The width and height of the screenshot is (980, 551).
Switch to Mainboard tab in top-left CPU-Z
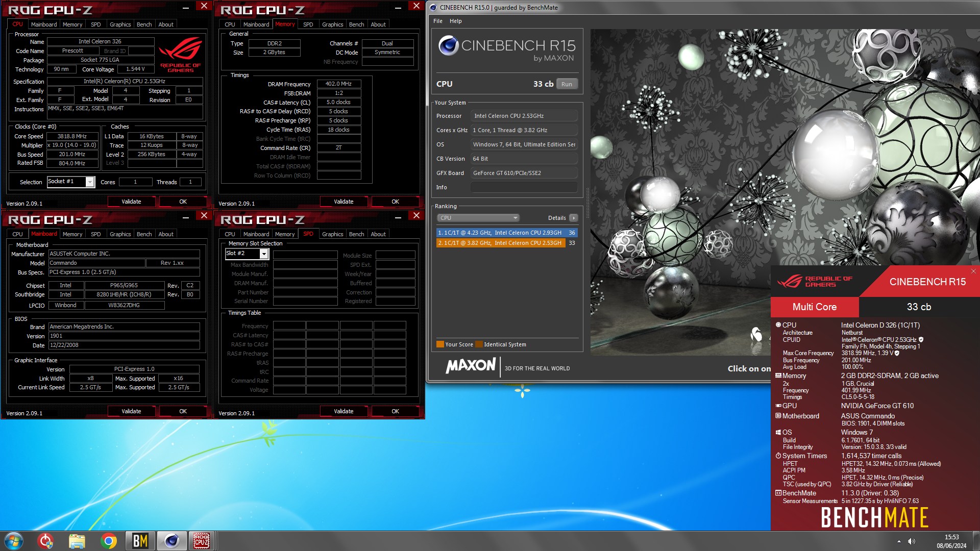click(44, 24)
